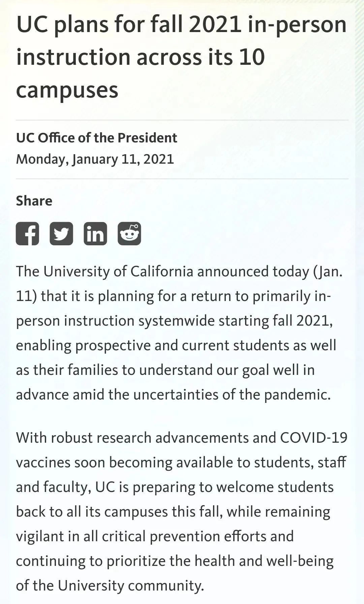The width and height of the screenshot is (364, 604).
Task: Click the UC Office of the President byline
Action: [96, 138]
